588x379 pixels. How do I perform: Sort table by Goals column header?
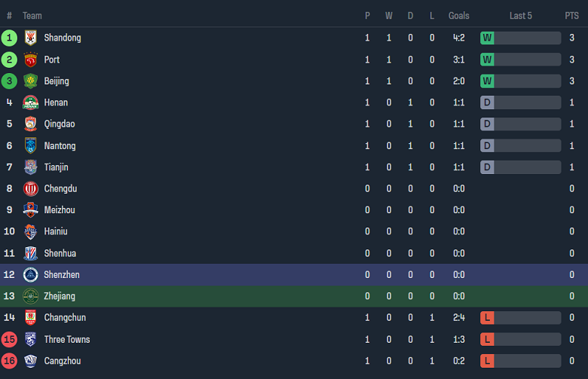tap(458, 16)
